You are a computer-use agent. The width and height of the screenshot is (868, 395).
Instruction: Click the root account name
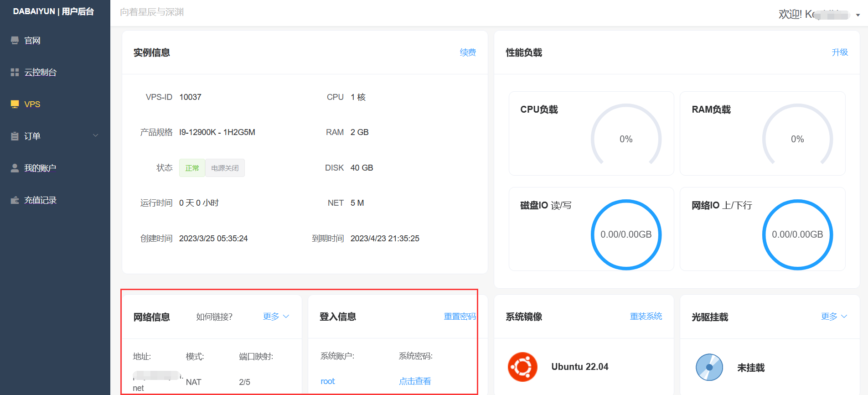click(328, 381)
